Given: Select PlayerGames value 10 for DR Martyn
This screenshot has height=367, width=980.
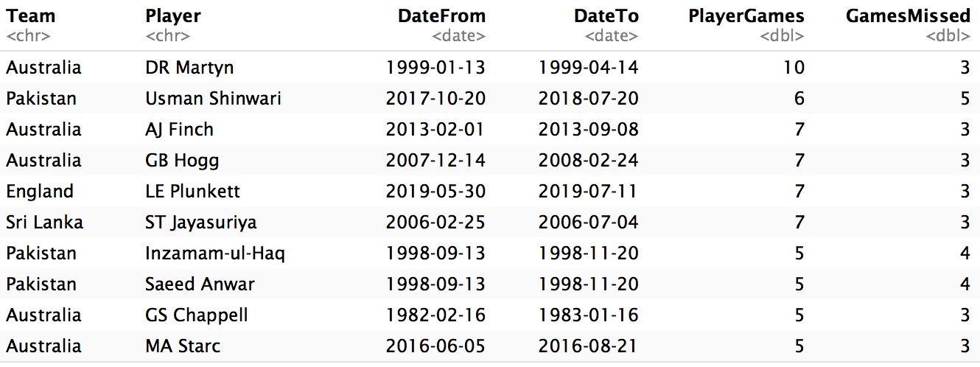Looking at the screenshot, I should click(794, 68).
